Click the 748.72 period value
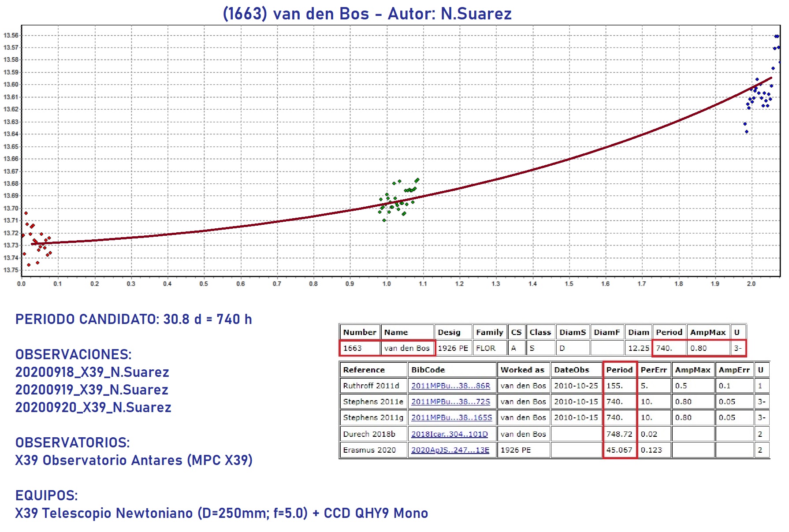The height and width of the screenshot is (532, 789). coord(619,434)
